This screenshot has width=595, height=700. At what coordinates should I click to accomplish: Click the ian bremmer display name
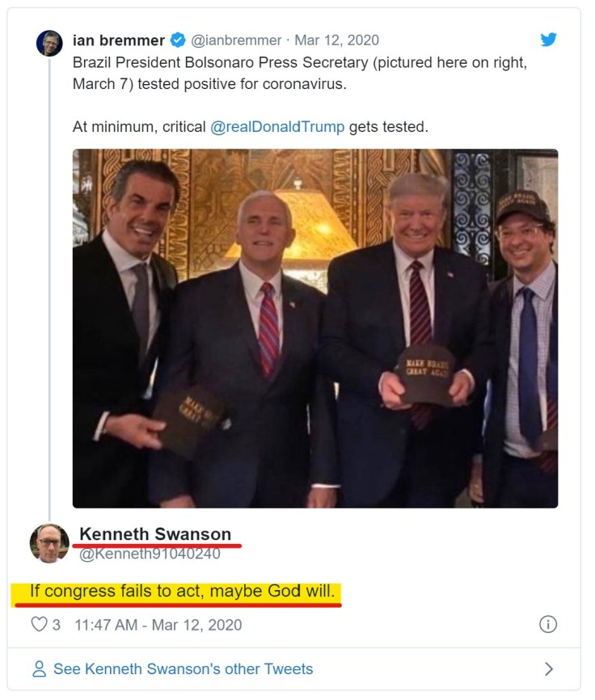click(x=118, y=40)
